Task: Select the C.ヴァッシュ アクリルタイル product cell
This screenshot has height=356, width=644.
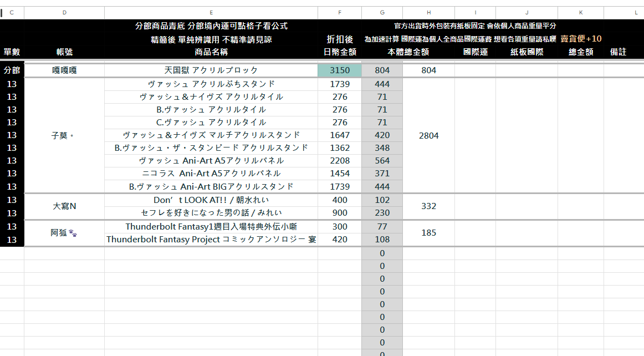Action: click(x=211, y=122)
